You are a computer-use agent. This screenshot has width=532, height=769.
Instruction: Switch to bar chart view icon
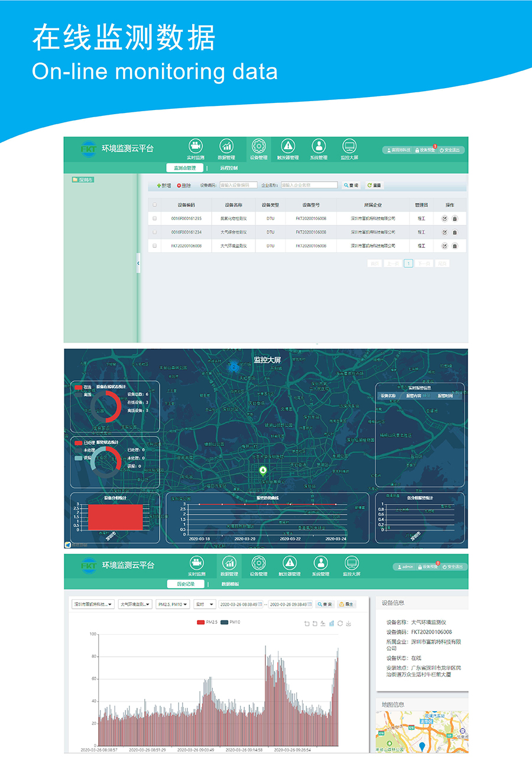pyautogui.click(x=332, y=623)
